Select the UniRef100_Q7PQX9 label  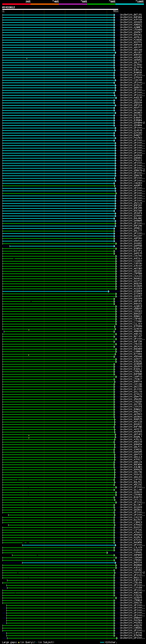131,77
